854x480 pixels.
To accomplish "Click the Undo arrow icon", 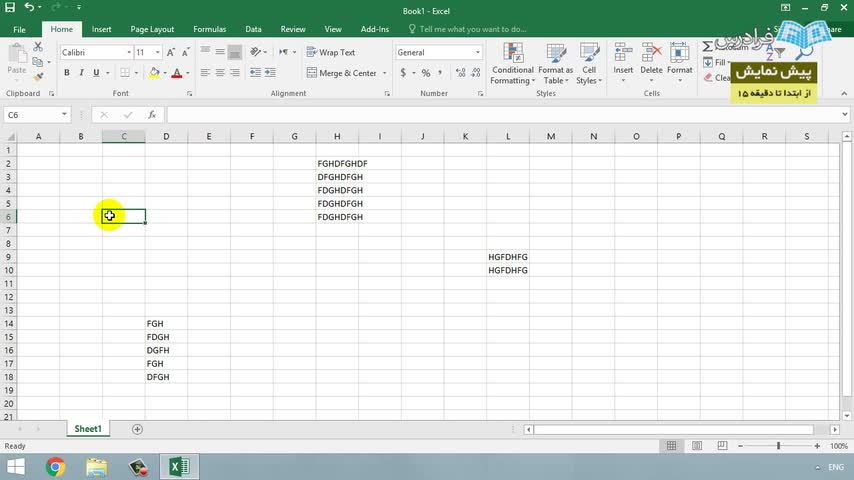I will (29, 7).
